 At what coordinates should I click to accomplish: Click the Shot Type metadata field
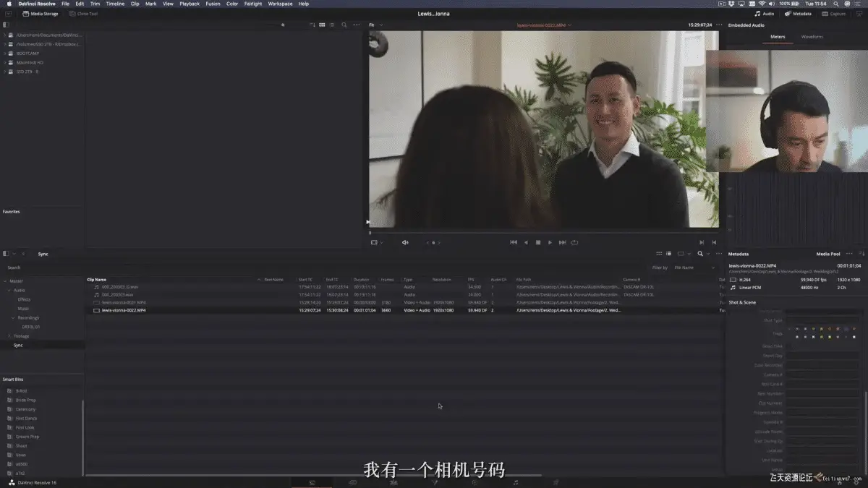(x=823, y=320)
